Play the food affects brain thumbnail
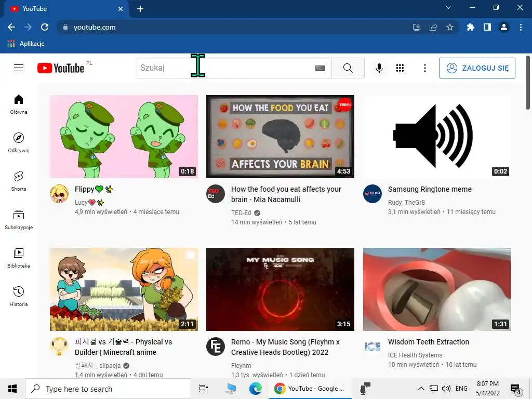 coord(280,137)
